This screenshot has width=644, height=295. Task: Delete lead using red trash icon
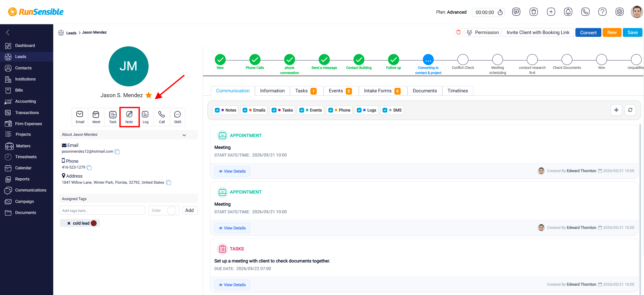click(458, 32)
